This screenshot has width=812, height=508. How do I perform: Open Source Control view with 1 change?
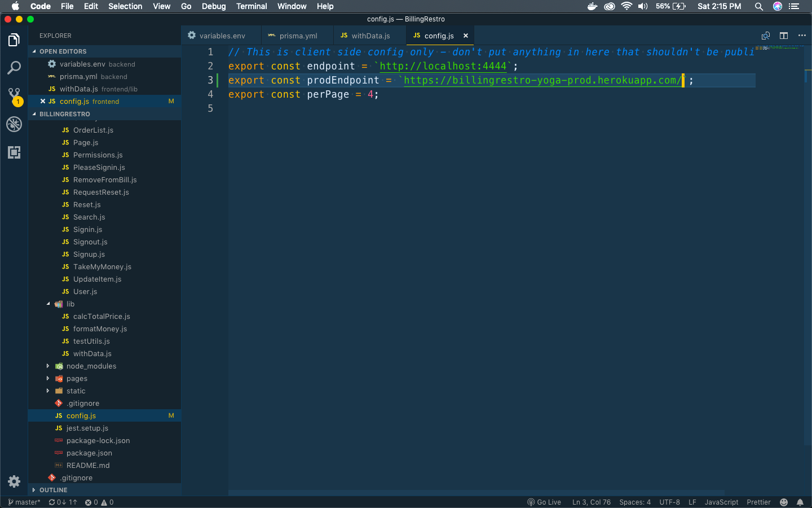(x=14, y=96)
